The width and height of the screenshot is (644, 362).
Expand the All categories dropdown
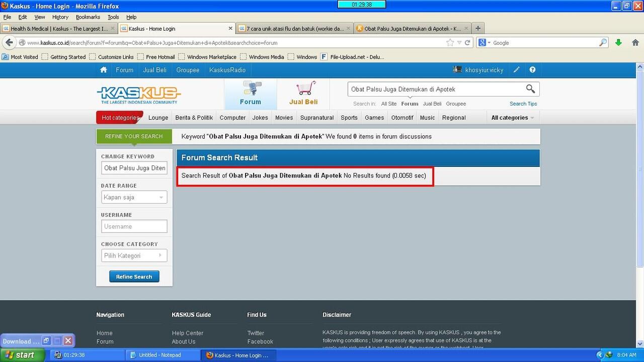512,118
